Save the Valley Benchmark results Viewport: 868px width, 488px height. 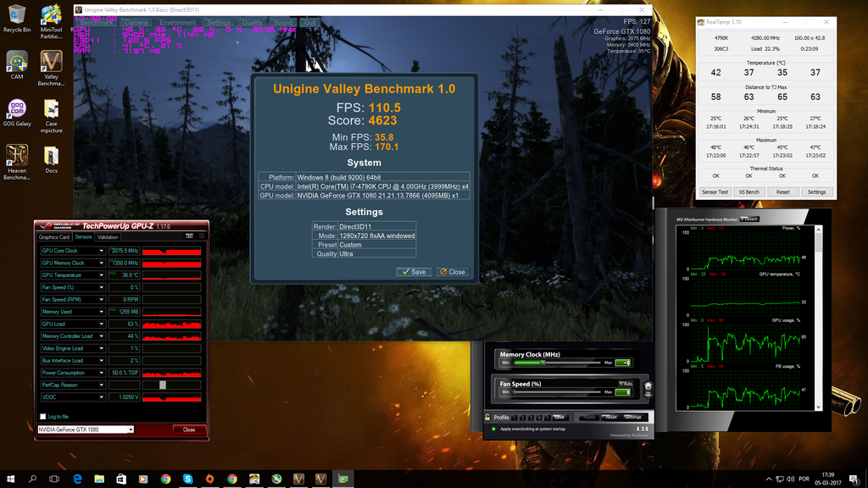(x=414, y=272)
